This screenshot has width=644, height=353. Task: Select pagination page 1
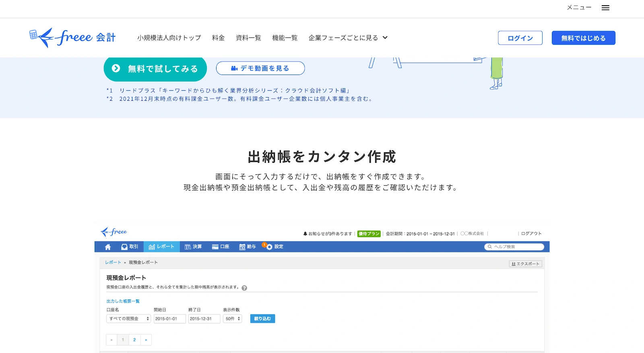pyautogui.click(x=123, y=340)
